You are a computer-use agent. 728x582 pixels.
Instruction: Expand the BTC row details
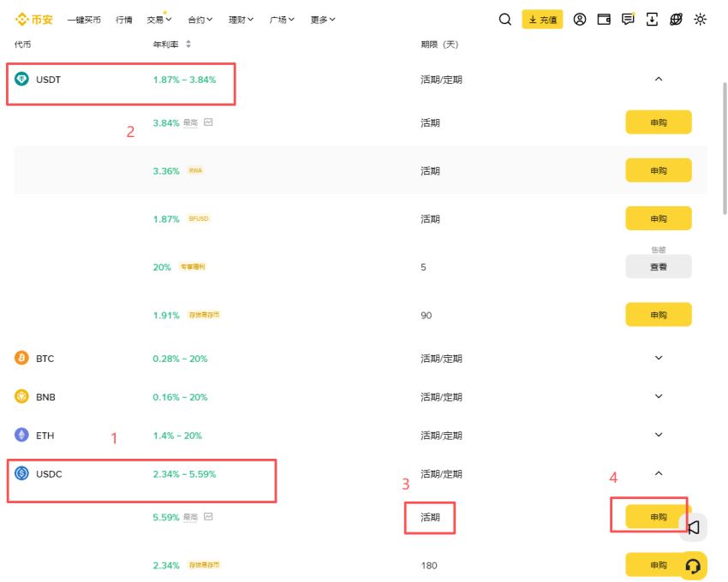coord(658,358)
